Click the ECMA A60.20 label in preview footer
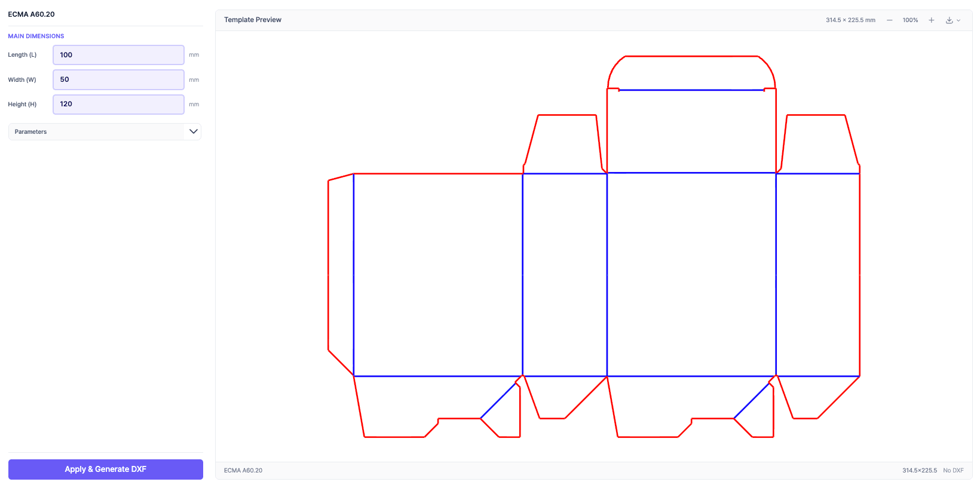 point(243,471)
